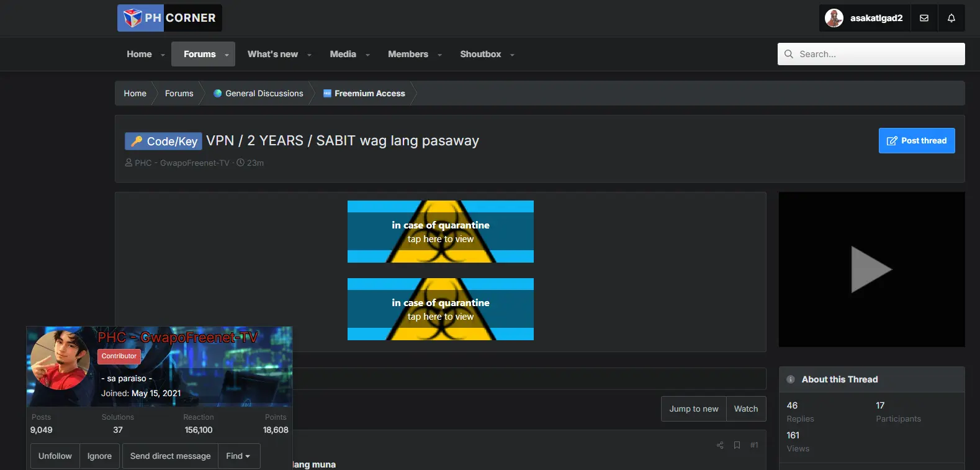Go to Forums breadcrumb link
This screenshot has width=980, height=470.
179,93
